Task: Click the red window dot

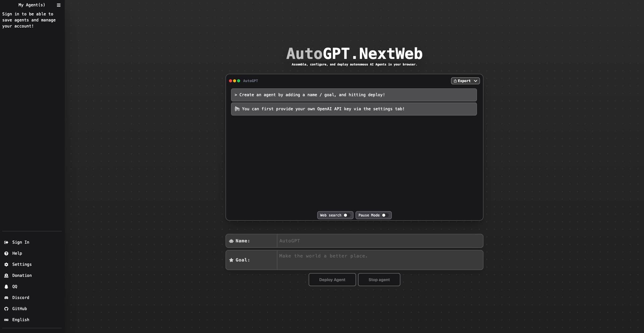Action: pos(230,81)
